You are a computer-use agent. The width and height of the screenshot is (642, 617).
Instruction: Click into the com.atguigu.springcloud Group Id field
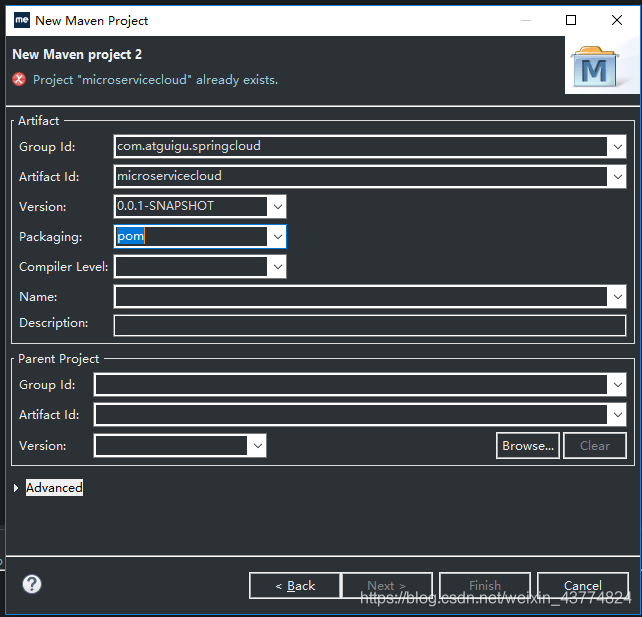point(361,147)
